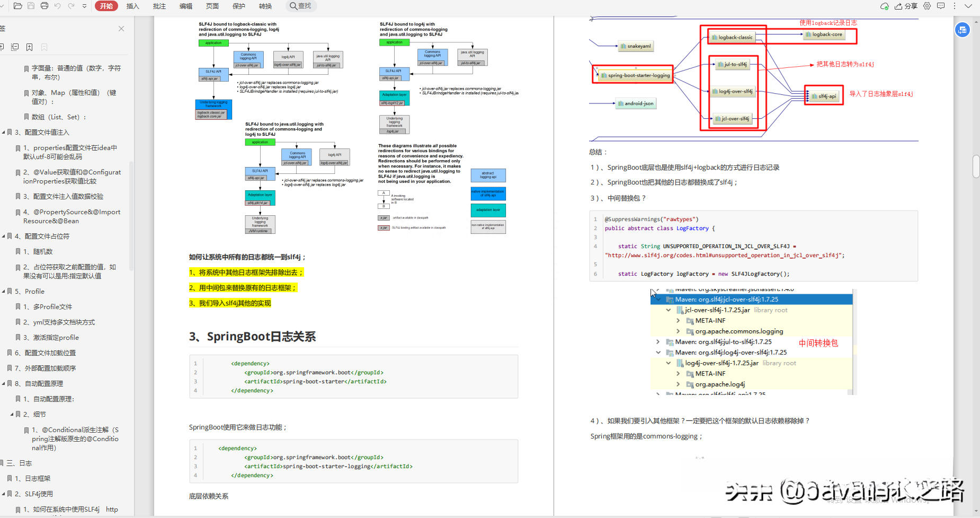
Task: Close the bookmarks side panel
Action: coord(121,29)
